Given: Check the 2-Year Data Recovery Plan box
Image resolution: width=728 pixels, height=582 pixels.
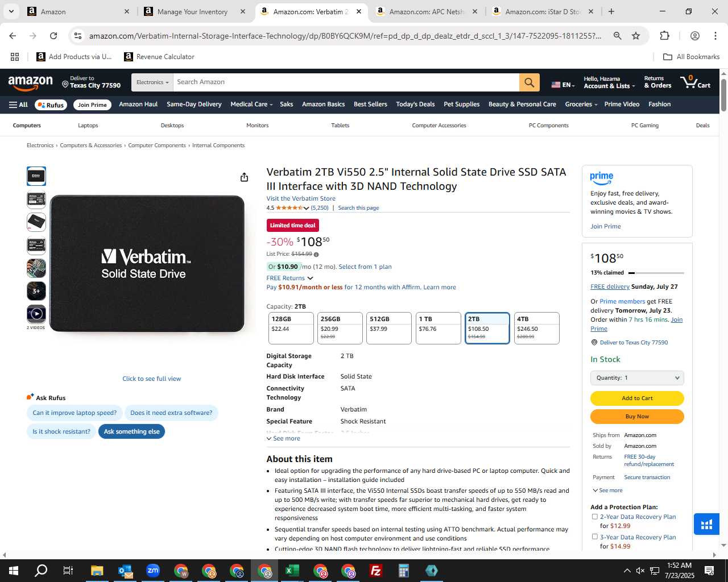Looking at the screenshot, I should [595, 517].
